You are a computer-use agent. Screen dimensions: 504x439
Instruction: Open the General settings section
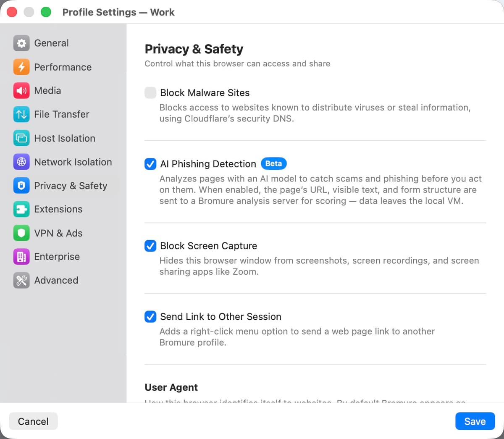[63, 43]
